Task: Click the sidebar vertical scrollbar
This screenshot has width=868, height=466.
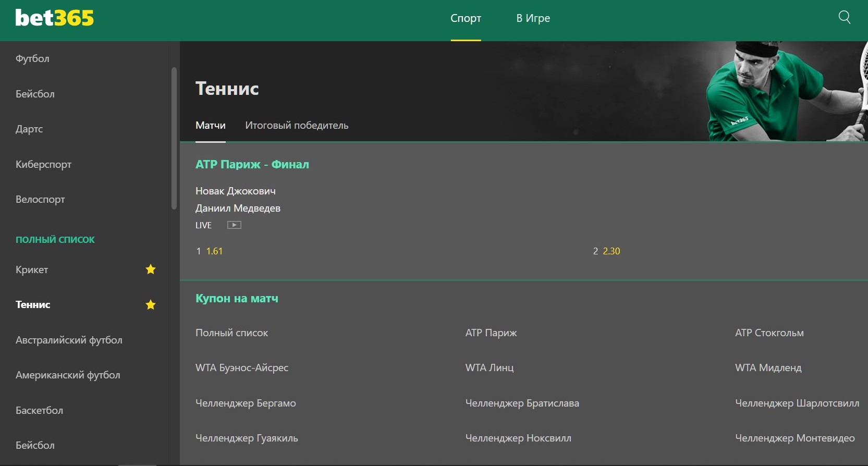Action: tap(174, 138)
